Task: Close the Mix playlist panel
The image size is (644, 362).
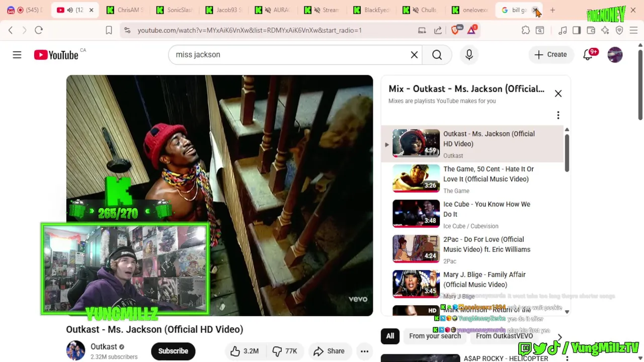Action: point(558,94)
